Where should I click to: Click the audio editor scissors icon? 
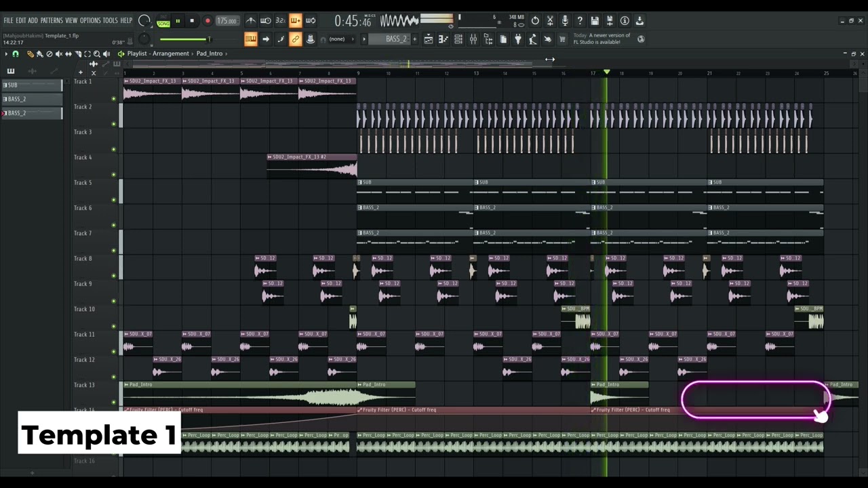(550, 20)
